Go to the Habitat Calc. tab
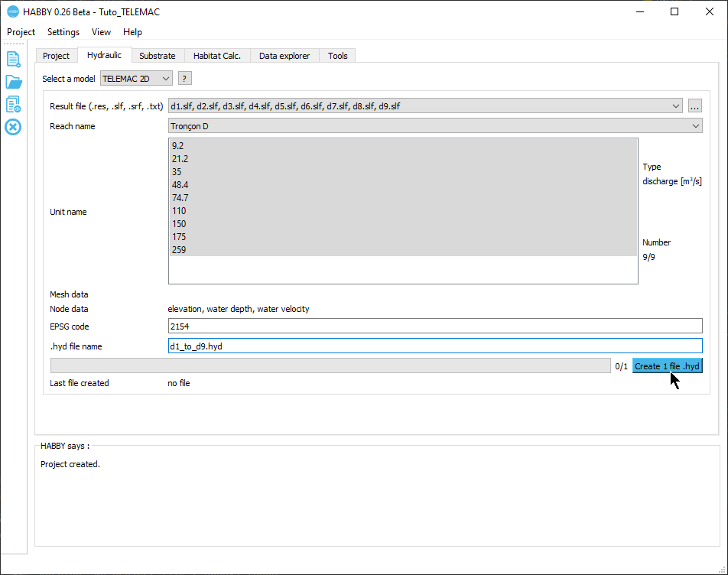Screen dimensions: 728x575 216,56
